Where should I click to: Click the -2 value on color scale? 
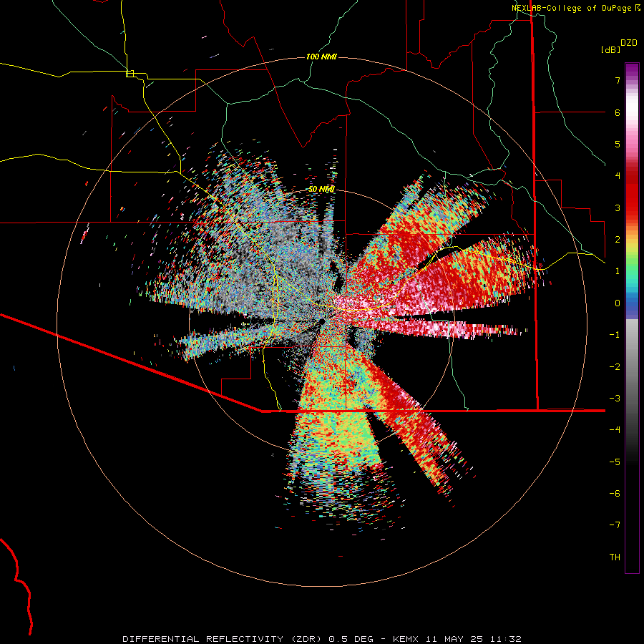coord(615,367)
